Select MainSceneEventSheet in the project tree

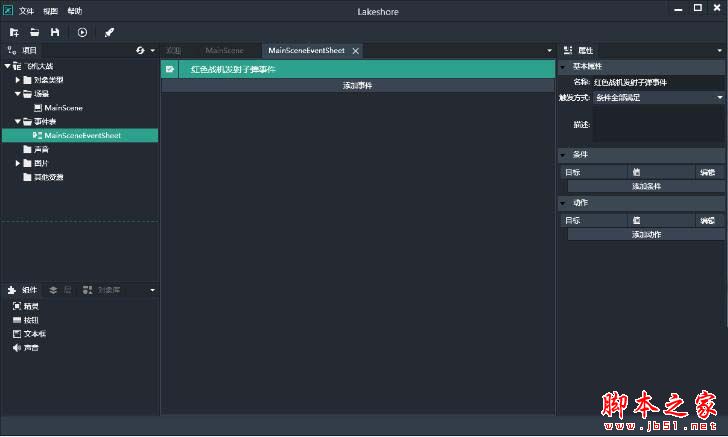click(80, 136)
